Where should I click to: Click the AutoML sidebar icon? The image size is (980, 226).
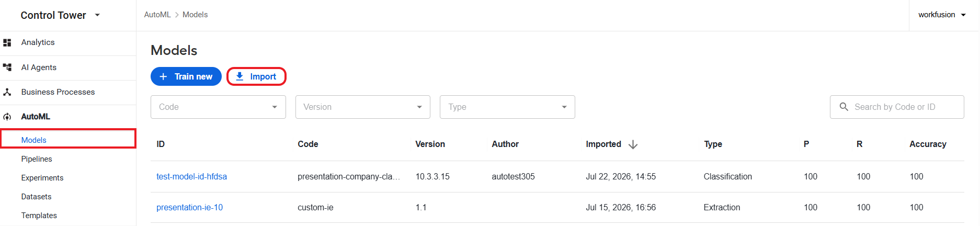pyautogui.click(x=7, y=117)
